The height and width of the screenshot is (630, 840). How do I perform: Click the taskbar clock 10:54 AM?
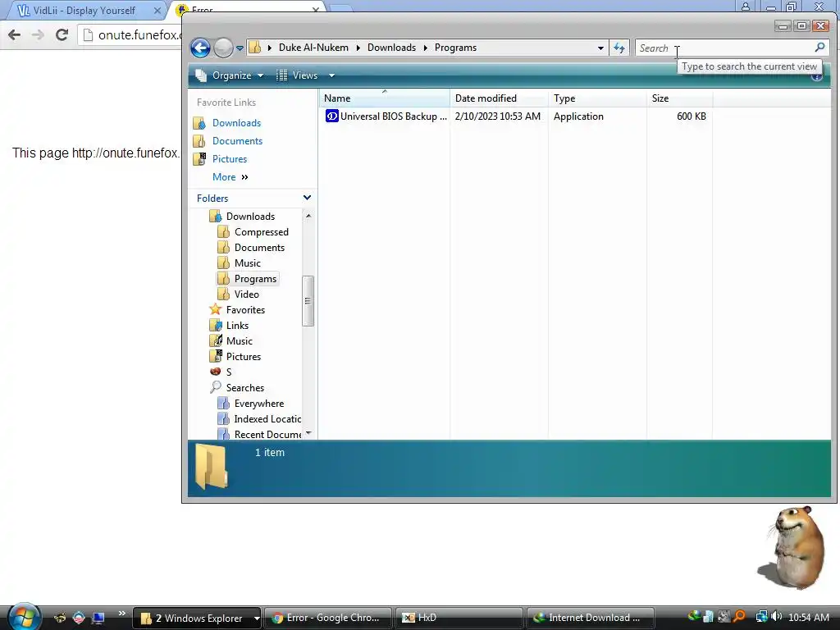point(808,618)
